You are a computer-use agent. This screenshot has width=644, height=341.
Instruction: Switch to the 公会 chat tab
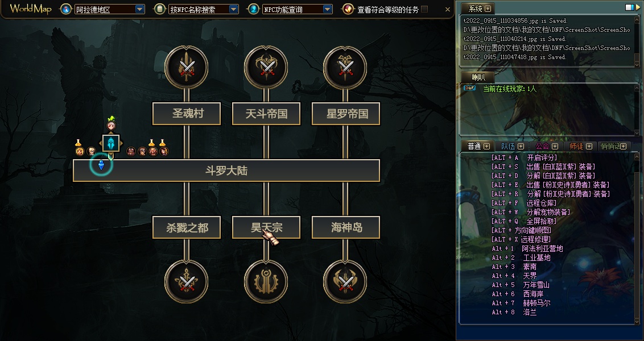click(546, 146)
